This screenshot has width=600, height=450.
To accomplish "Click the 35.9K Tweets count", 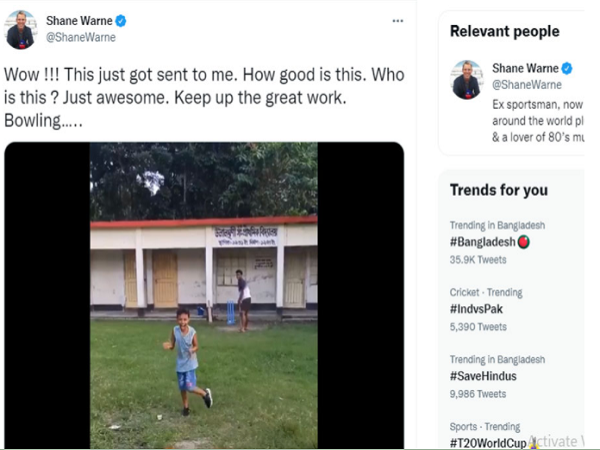I will pos(479,260).
